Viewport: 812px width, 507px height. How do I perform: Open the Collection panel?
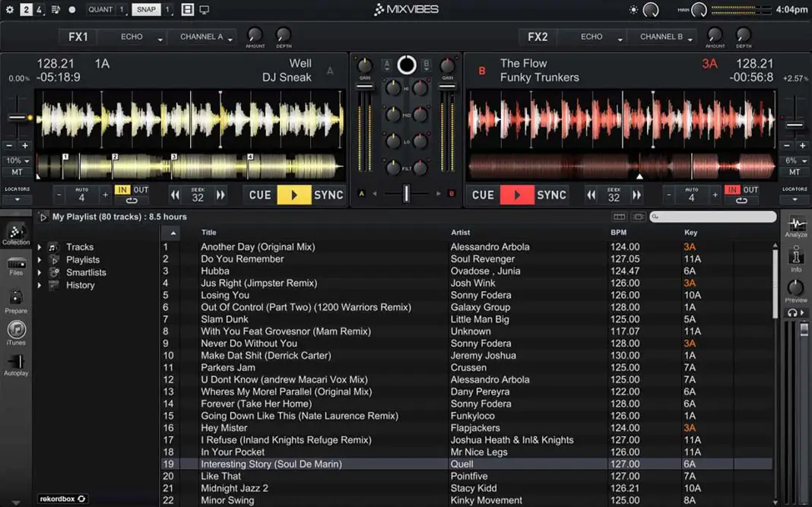pos(16,233)
